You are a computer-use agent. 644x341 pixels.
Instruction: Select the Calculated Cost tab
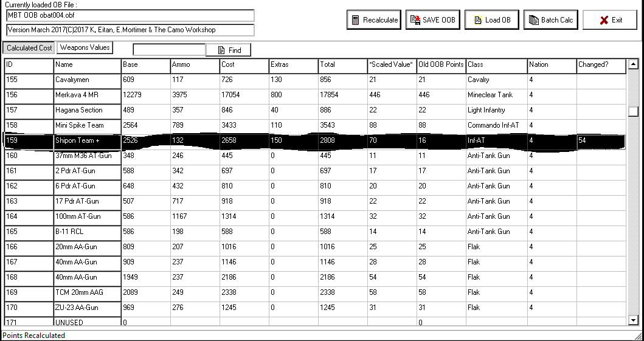[29, 47]
